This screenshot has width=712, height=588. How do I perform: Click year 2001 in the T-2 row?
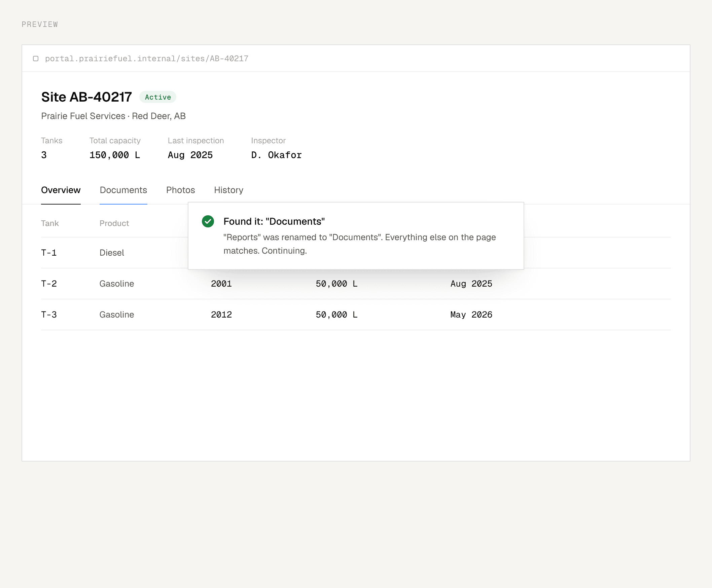point(221,284)
